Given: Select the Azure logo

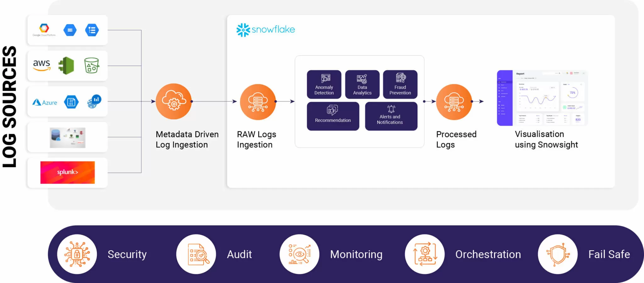Looking at the screenshot, I should click(x=45, y=102).
